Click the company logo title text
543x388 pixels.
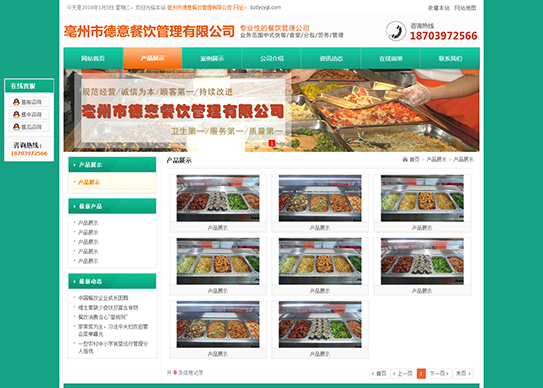point(149,31)
